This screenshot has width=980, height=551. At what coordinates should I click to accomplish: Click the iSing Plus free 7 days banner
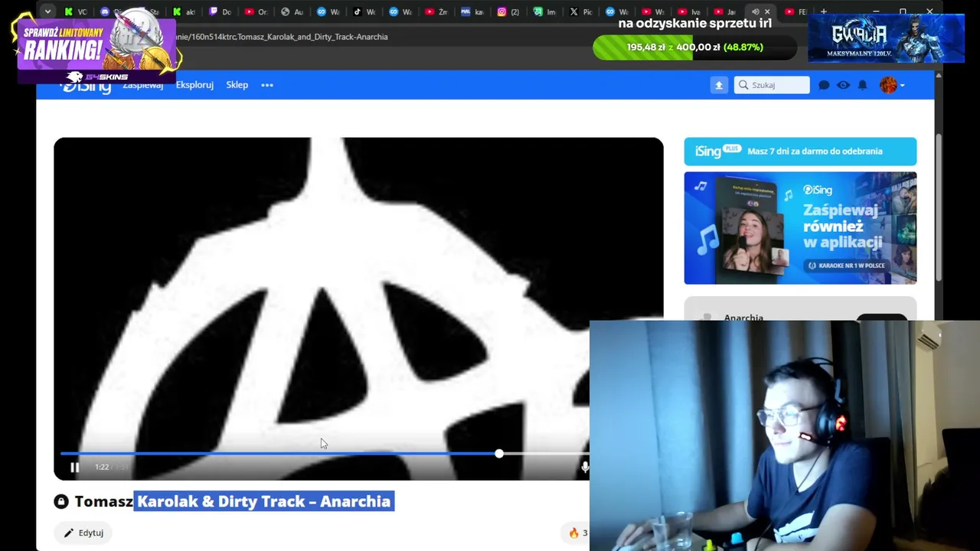[x=800, y=152]
